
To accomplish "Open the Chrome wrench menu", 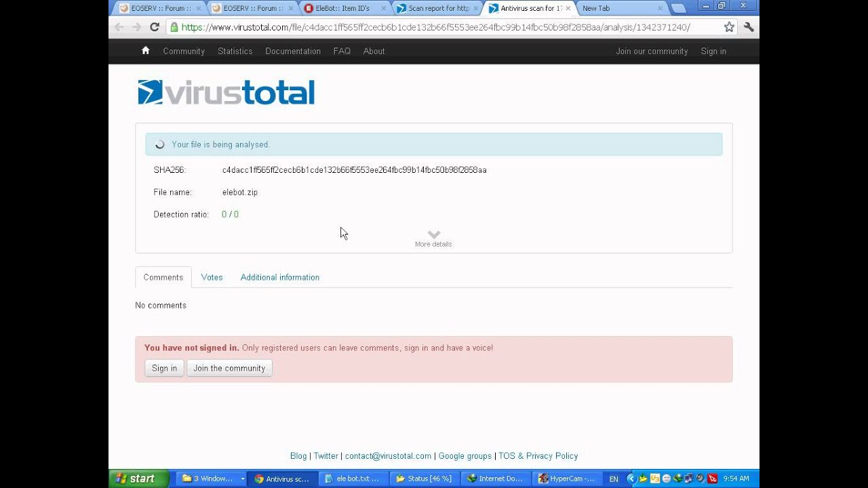I will click(749, 27).
